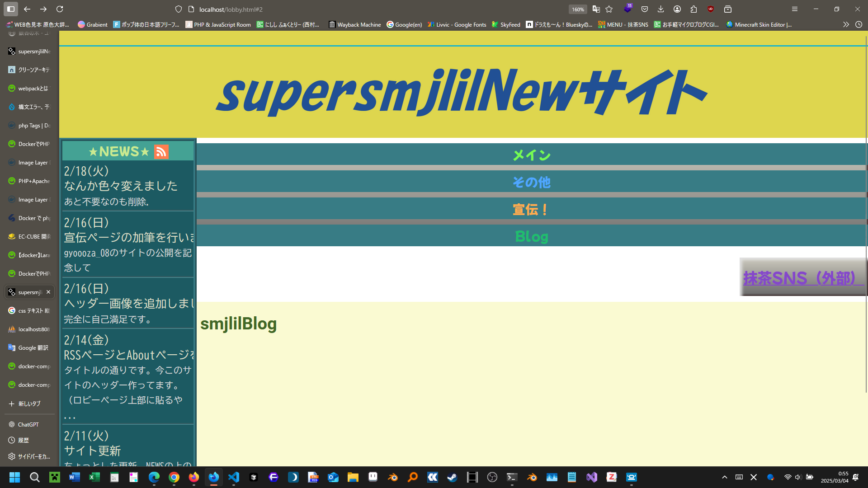The width and height of the screenshot is (868, 488).
Task: Open the Firefox hamburger application menu
Action: (x=794, y=9)
